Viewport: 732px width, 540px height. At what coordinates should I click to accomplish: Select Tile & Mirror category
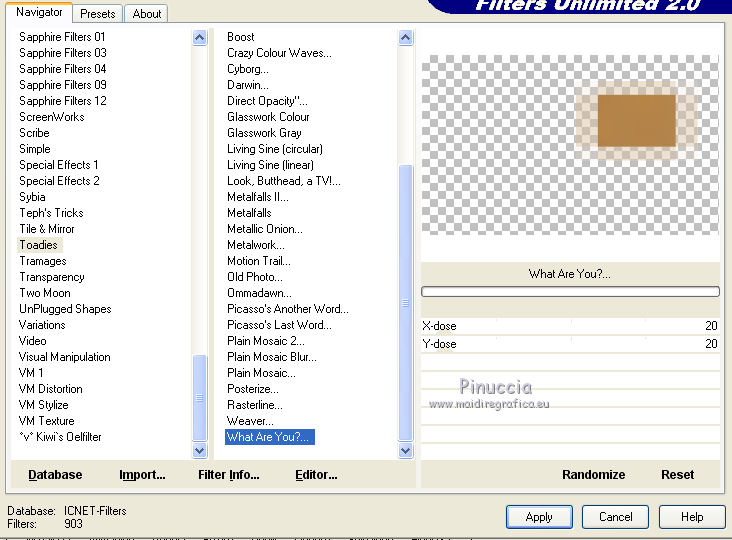click(x=47, y=229)
